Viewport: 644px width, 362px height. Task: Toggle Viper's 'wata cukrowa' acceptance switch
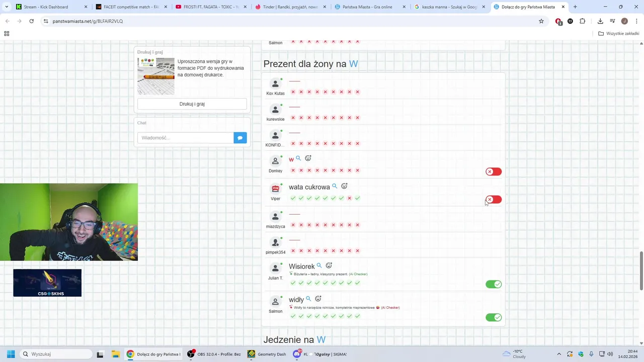[x=494, y=200]
